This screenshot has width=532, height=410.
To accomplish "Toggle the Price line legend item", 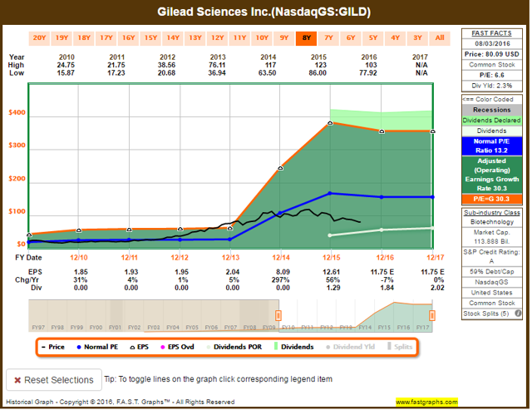I will point(53,347).
